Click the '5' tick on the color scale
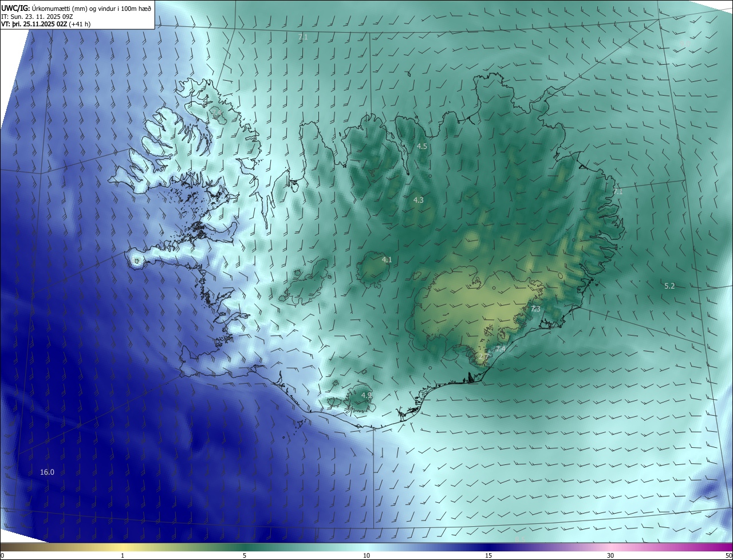This screenshot has width=733, height=560. coord(245,556)
